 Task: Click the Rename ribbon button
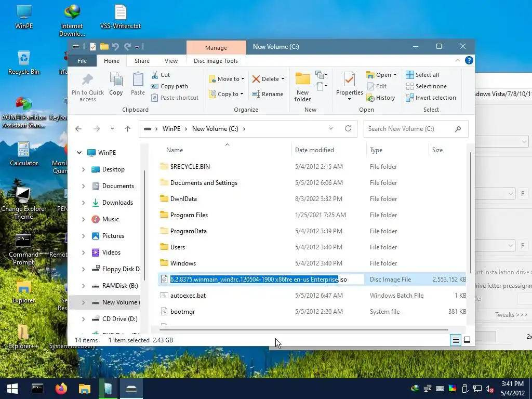coord(268,94)
